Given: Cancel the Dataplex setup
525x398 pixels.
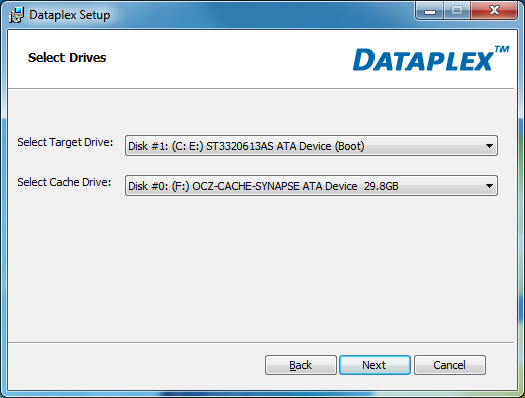Looking at the screenshot, I should point(450,365).
